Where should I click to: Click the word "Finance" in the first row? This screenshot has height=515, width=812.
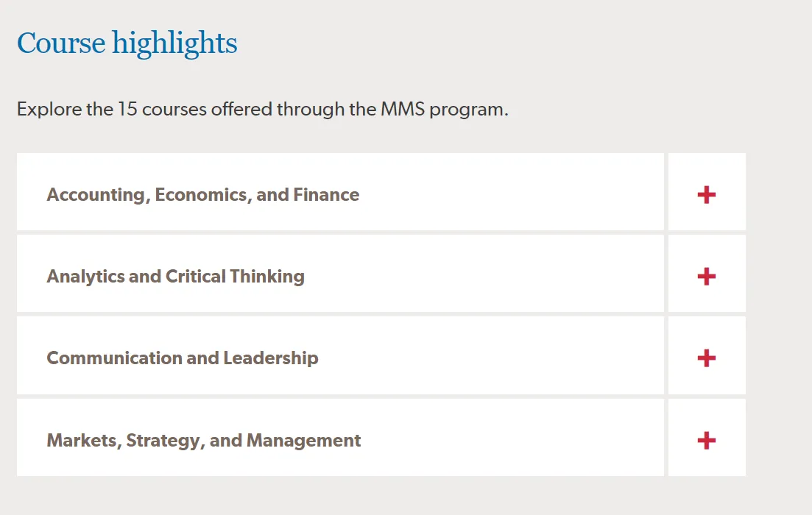point(326,195)
